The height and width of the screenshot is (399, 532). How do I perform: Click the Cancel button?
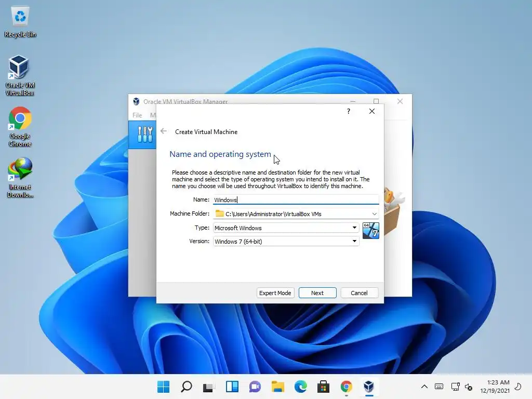[359, 293]
